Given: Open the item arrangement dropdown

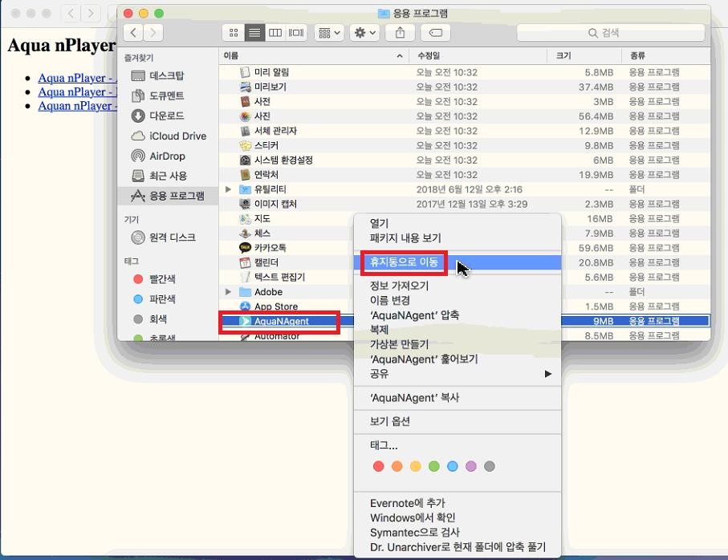Looking at the screenshot, I should pos(329,32).
